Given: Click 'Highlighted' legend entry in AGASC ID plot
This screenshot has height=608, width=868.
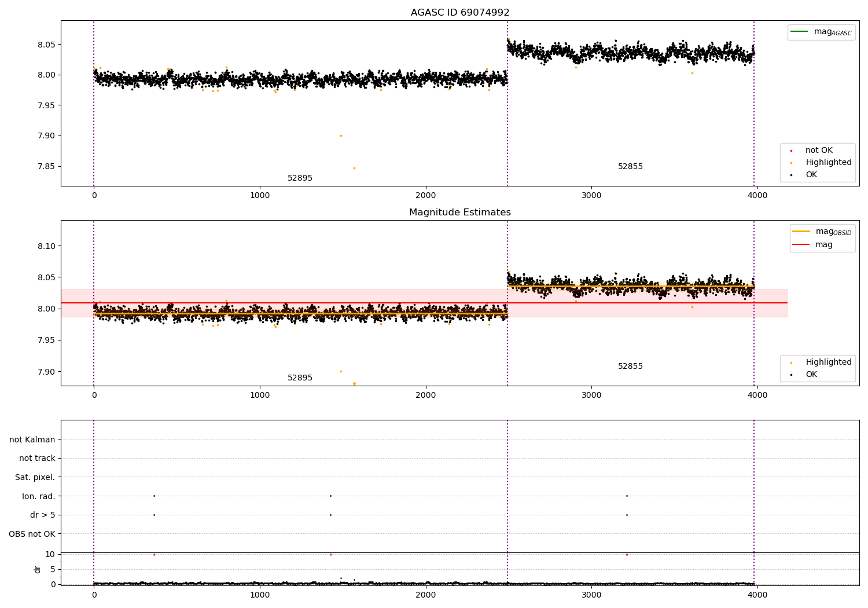Looking at the screenshot, I should pos(821,163).
